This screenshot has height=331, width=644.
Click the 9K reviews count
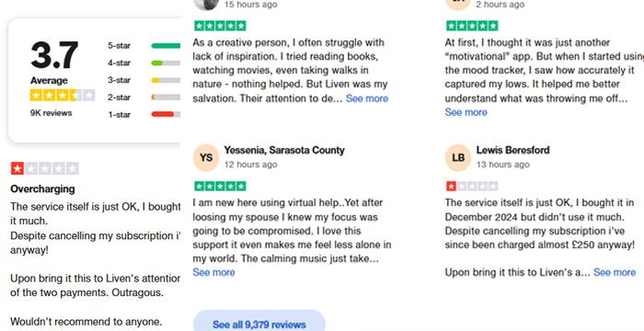pos(51,113)
